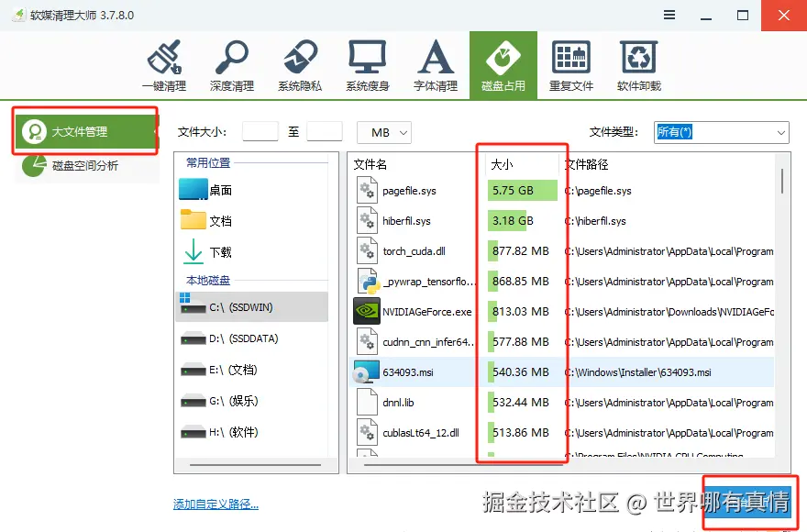Viewport: 807px width, 532px height.
Task: Click the file list horizontal scrollbar
Action: [463, 464]
